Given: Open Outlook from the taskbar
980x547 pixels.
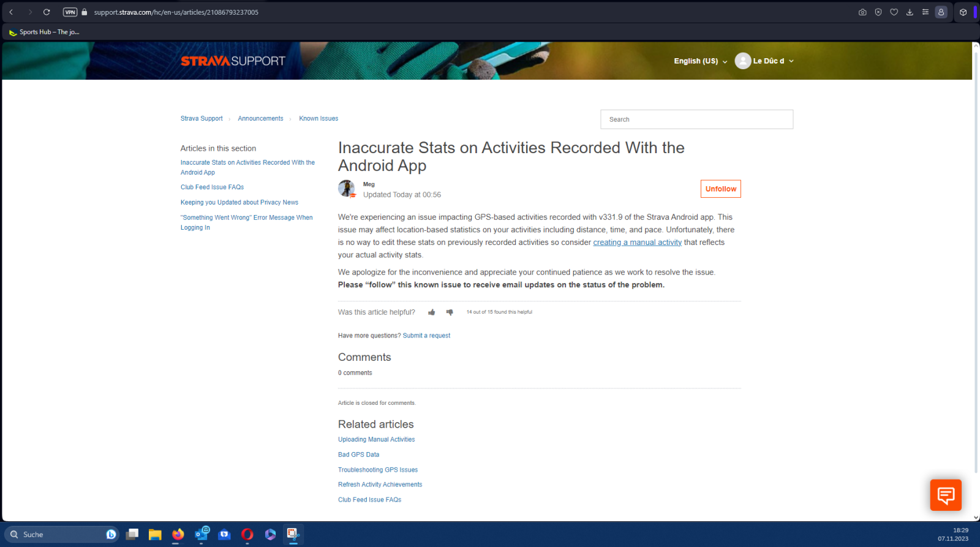Looking at the screenshot, I should (x=202, y=535).
